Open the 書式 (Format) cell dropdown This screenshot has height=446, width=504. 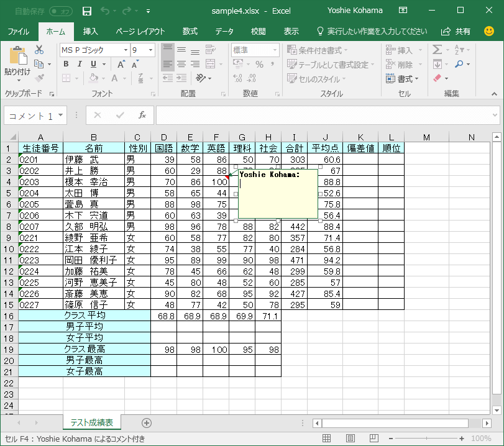coord(403,78)
